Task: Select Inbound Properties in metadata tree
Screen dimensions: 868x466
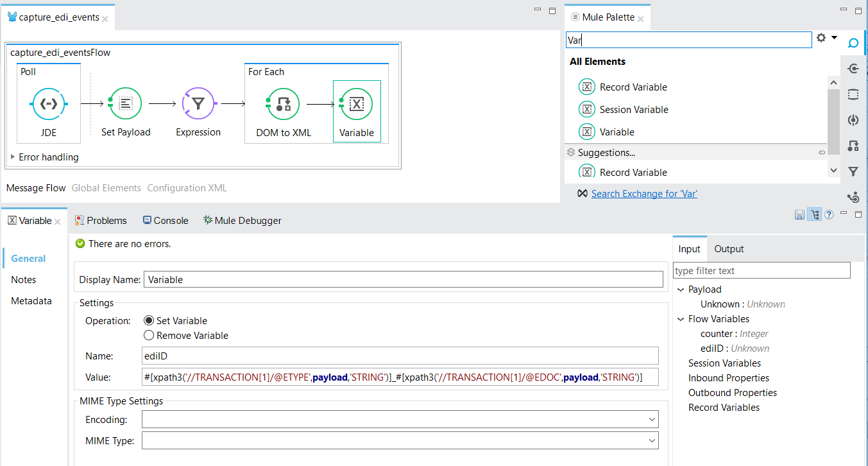Action: coord(729,378)
